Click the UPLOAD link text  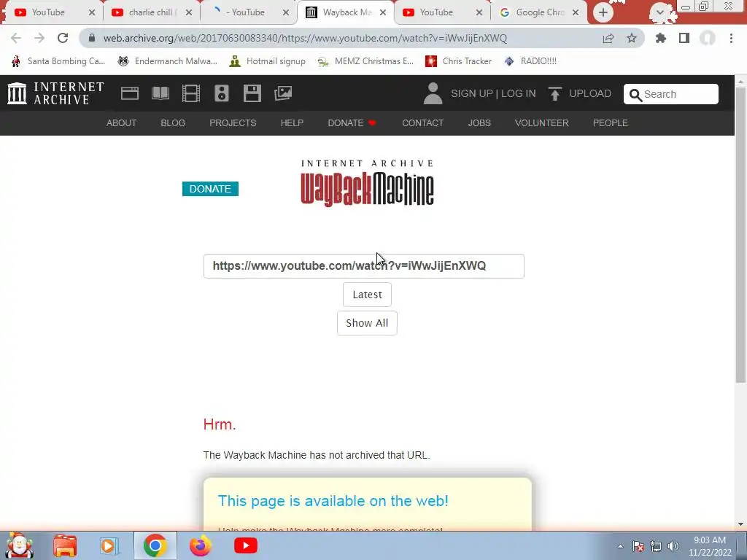pos(590,93)
